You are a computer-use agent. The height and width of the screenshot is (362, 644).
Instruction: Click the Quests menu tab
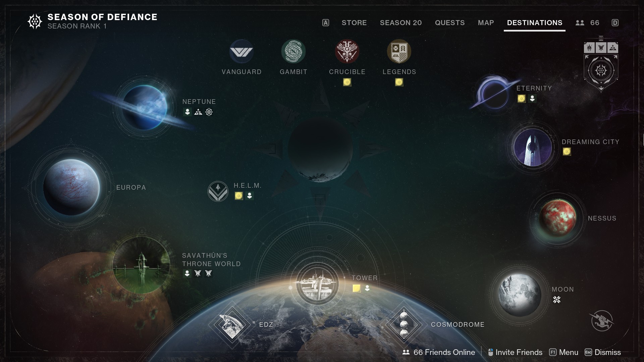click(450, 22)
